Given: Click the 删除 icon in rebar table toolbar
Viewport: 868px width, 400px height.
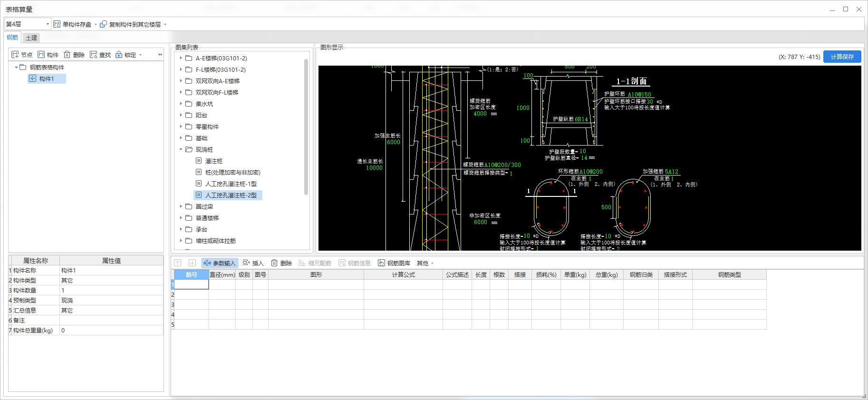Looking at the screenshot, I should click(274, 263).
